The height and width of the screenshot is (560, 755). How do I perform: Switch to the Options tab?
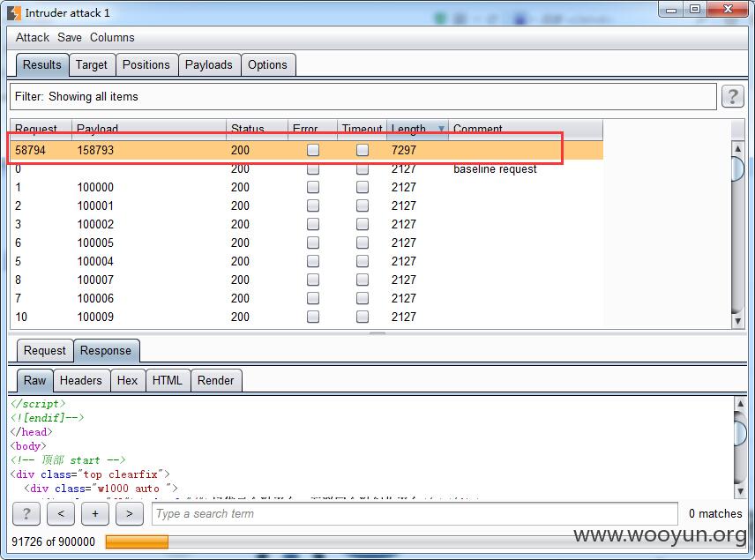click(268, 65)
